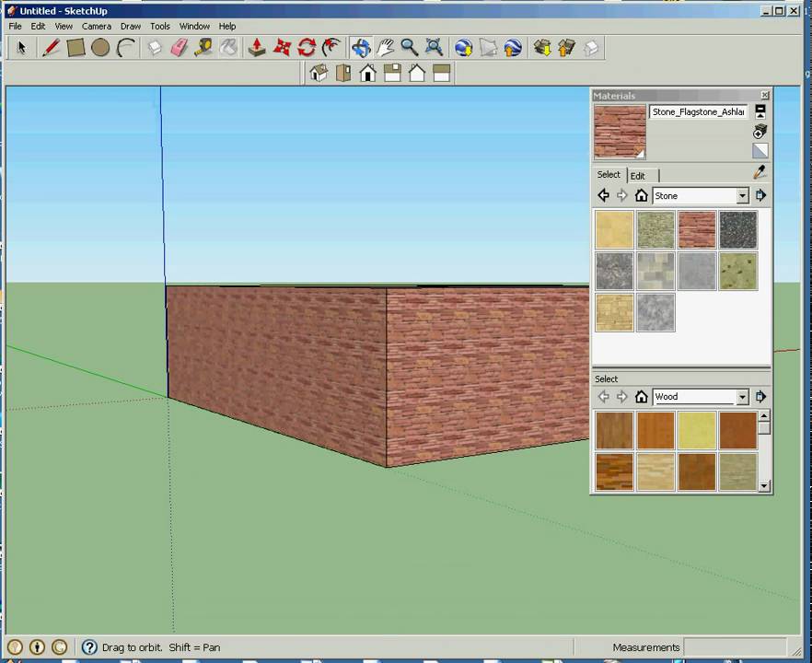Viewport: 812px width, 663px height.
Task: Open the Stone library dropdown
Action: [x=742, y=196]
